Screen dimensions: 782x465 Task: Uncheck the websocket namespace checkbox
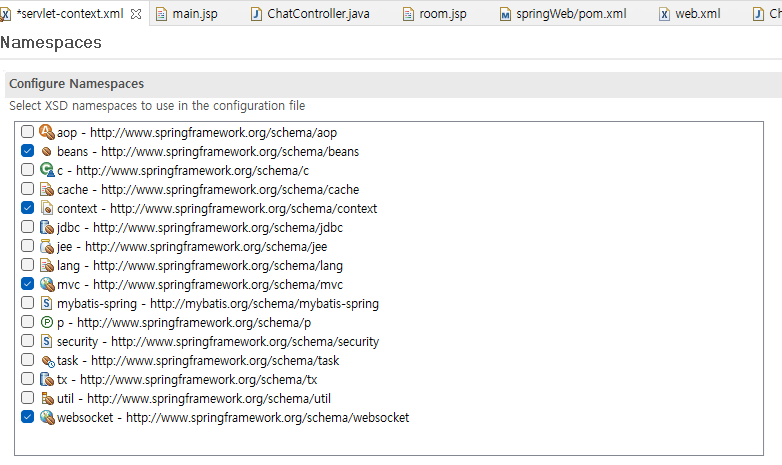(27, 417)
